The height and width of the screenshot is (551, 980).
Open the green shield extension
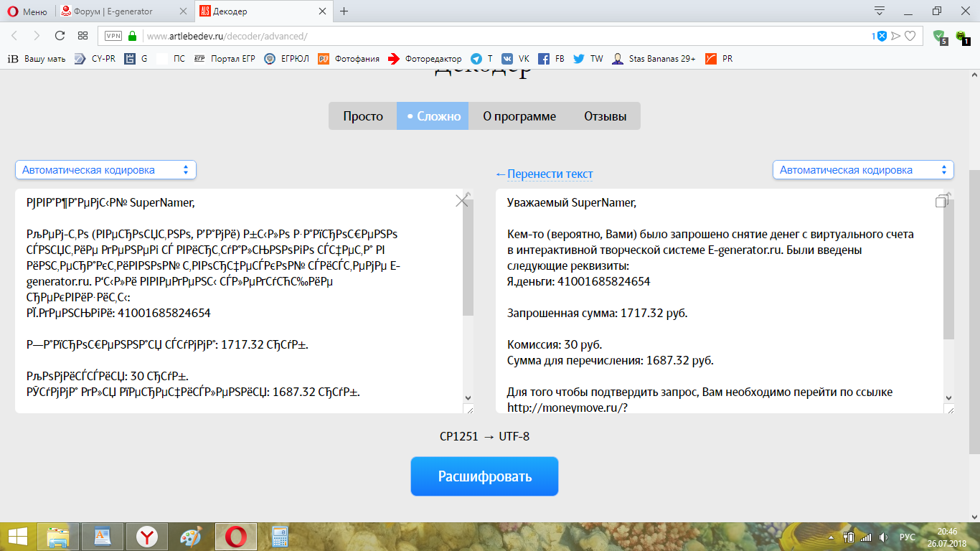coord(939,36)
